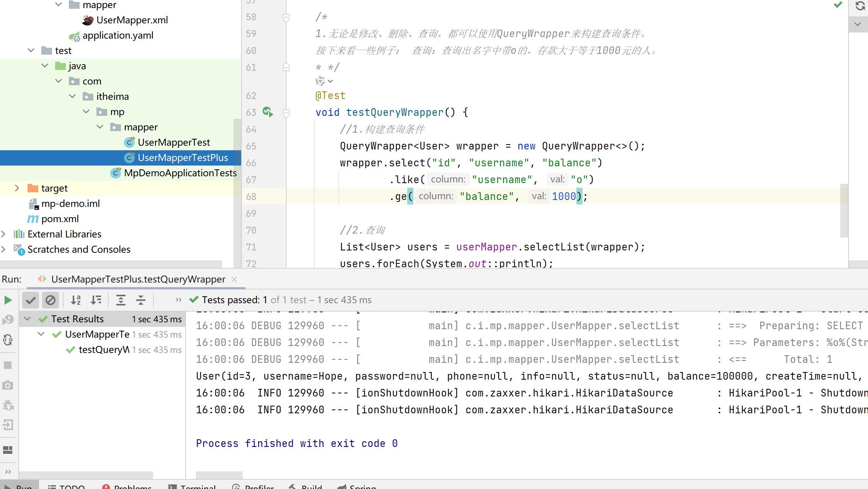This screenshot has width=868, height=489.
Task: Open pom.xml file in project tree
Action: 60,219
